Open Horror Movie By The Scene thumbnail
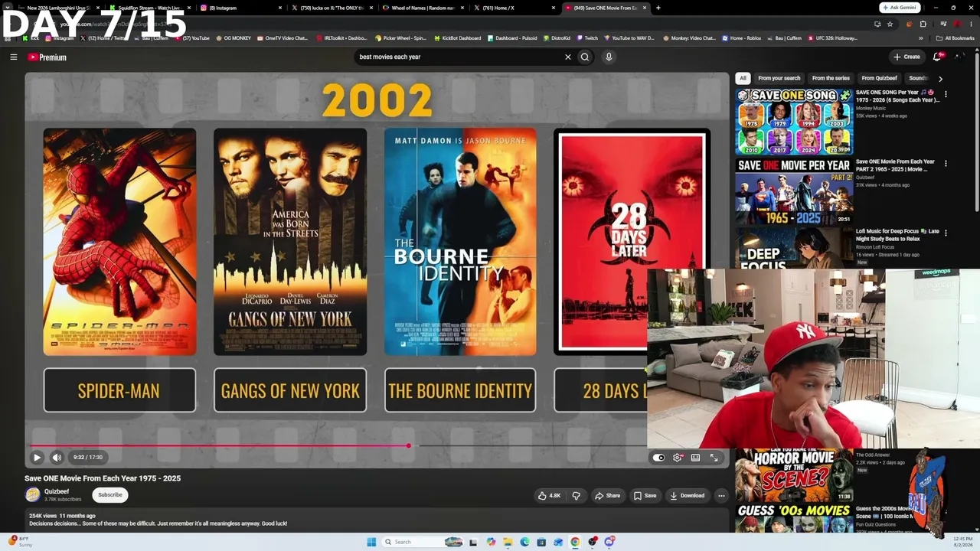This screenshot has width=980, height=551. click(x=794, y=474)
